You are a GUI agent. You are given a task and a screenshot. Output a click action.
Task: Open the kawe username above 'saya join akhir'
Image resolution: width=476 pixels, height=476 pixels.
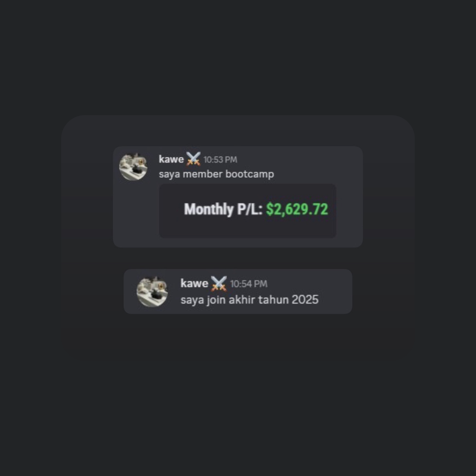click(x=194, y=284)
